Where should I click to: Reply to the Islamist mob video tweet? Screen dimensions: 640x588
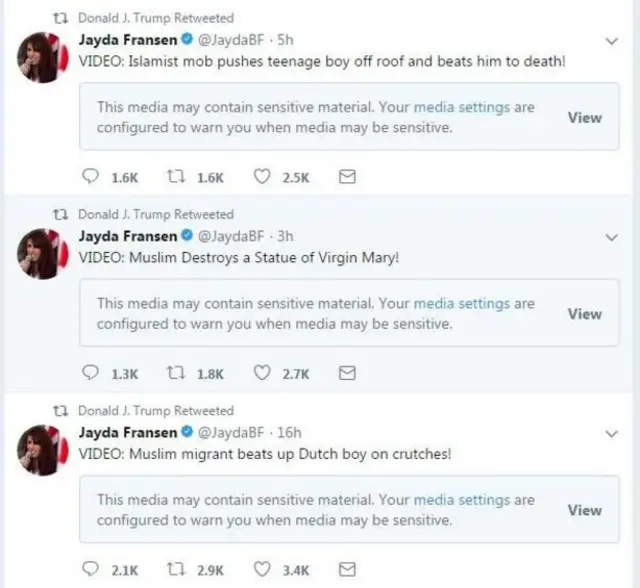pyautogui.click(x=90, y=177)
